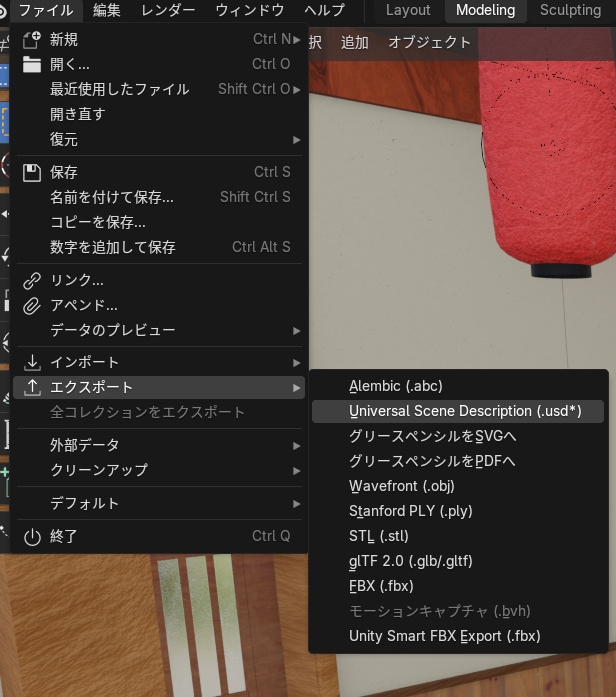This screenshot has width=616, height=697.
Task: Switch to the Sculpting workspace tab
Action: pyautogui.click(x=571, y=10)
